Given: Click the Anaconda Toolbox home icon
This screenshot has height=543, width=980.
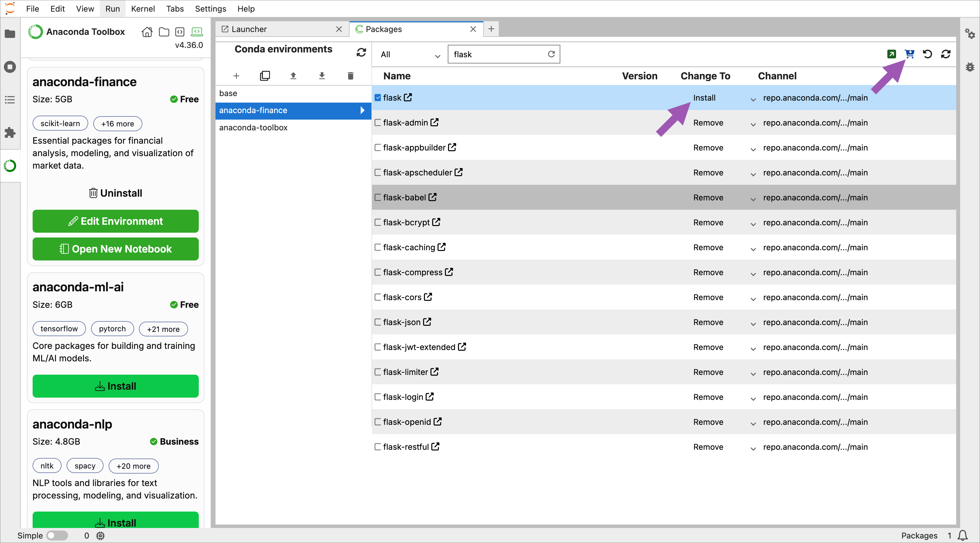Looking at the screenshot, I should [x=147, y=32].
